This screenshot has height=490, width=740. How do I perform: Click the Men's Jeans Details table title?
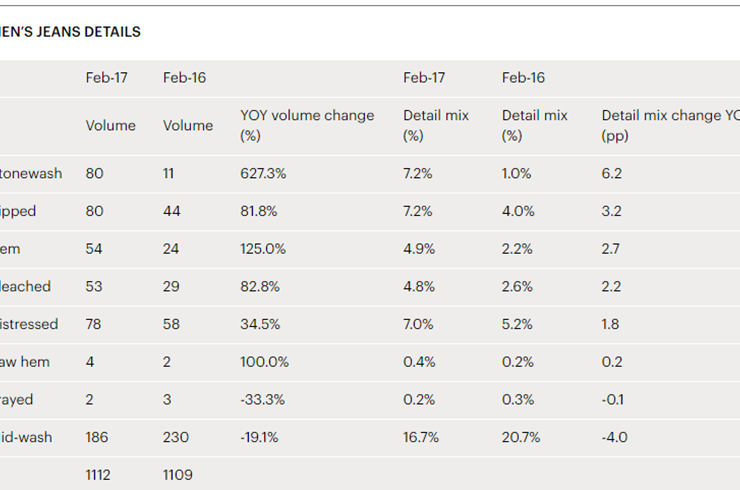[70, 32]
